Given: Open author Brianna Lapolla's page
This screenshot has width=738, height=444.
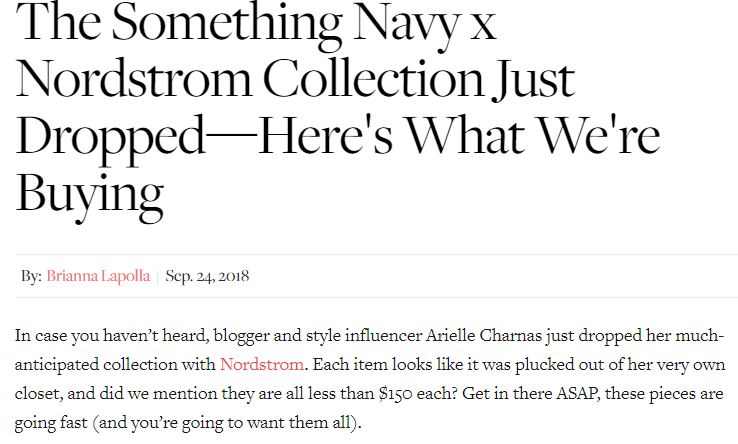Looking at the screenshot, I should (x=98, y=276).
